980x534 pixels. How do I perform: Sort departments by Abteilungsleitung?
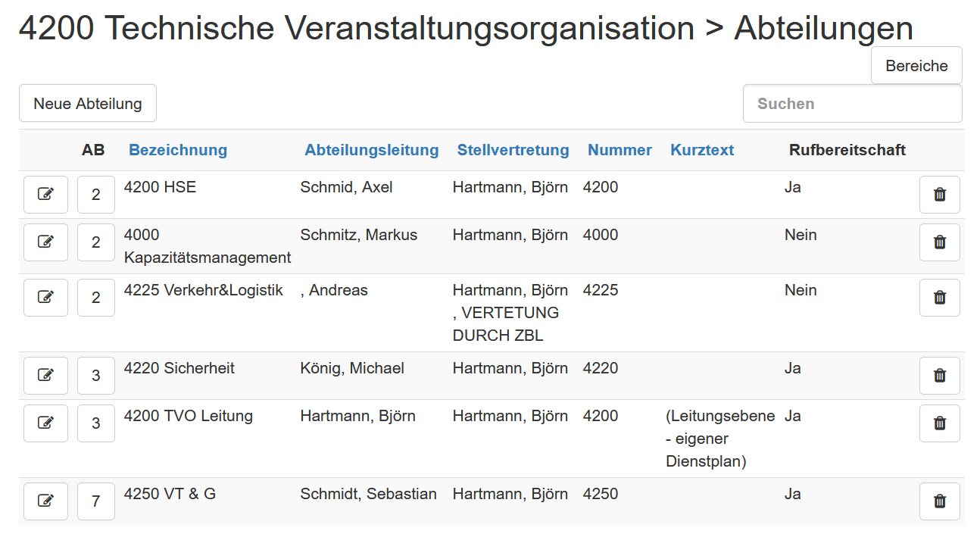coord(371,150)
